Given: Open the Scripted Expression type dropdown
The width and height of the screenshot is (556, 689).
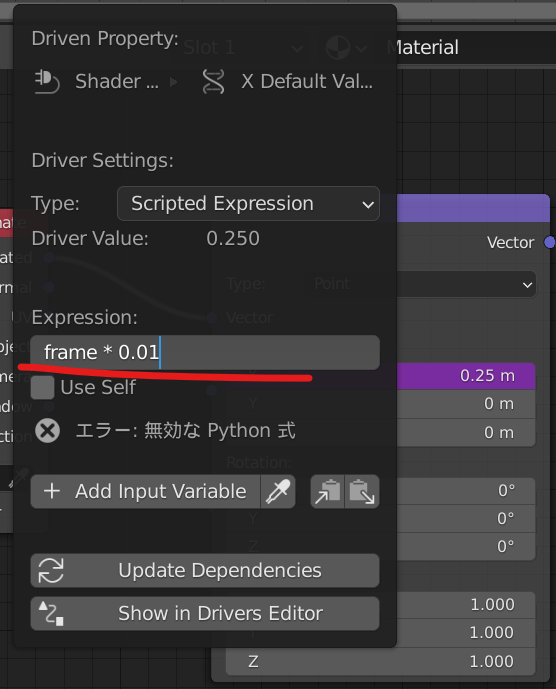Looking at the screenshot, I should click(x=248, y=203).
